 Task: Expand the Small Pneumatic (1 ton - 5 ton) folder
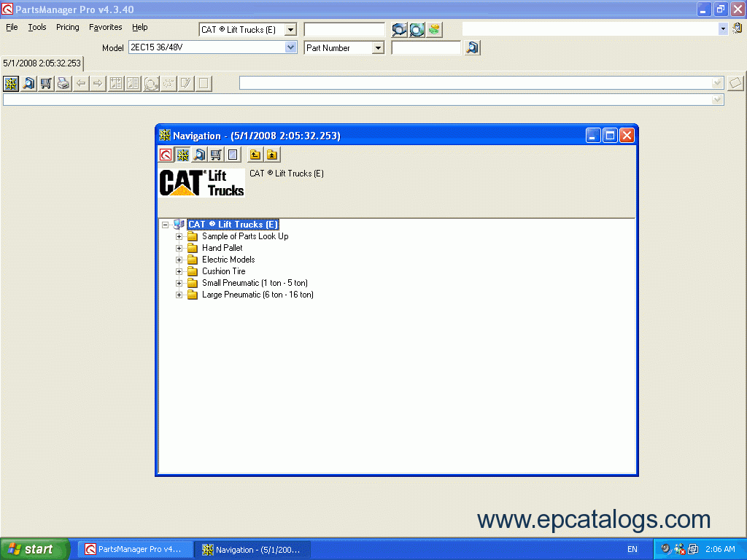tap(179, 284)
